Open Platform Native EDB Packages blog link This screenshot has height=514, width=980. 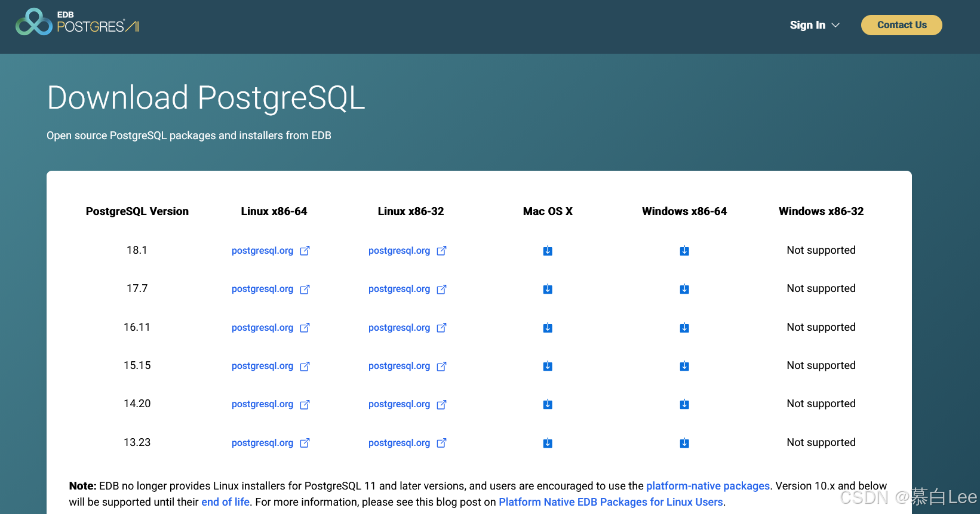click(x=611, y=502)
